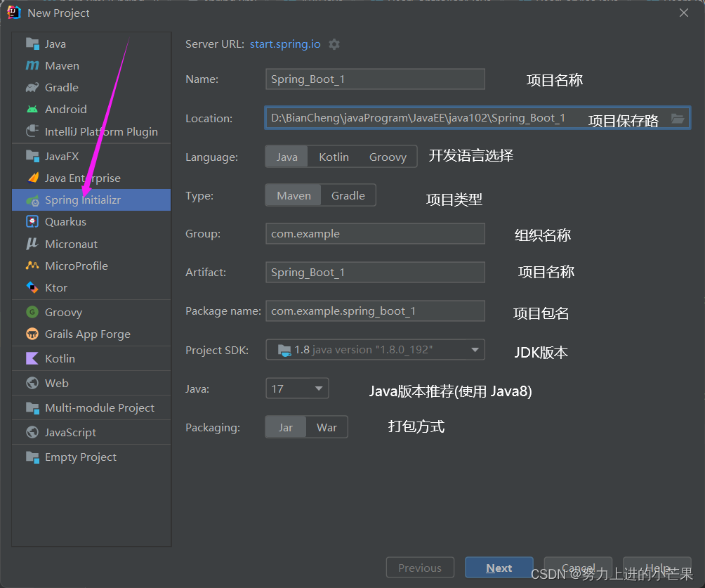Click the Maven 'm' icon
Screen dimensions: 705x588
[x=32, y=65]
